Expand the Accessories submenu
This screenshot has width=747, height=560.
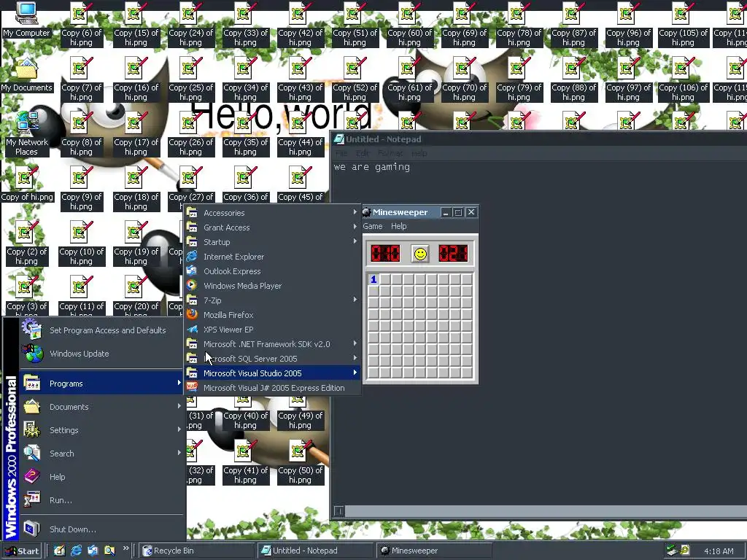click(x=272, y=213)
